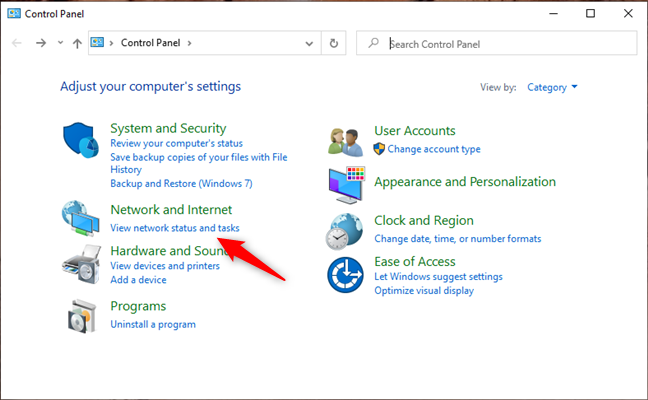The height and width of the screenshot is (400, 648).
Task: Click Backup and Restore (Windows 7)
Action: click(x=181, y=184)
